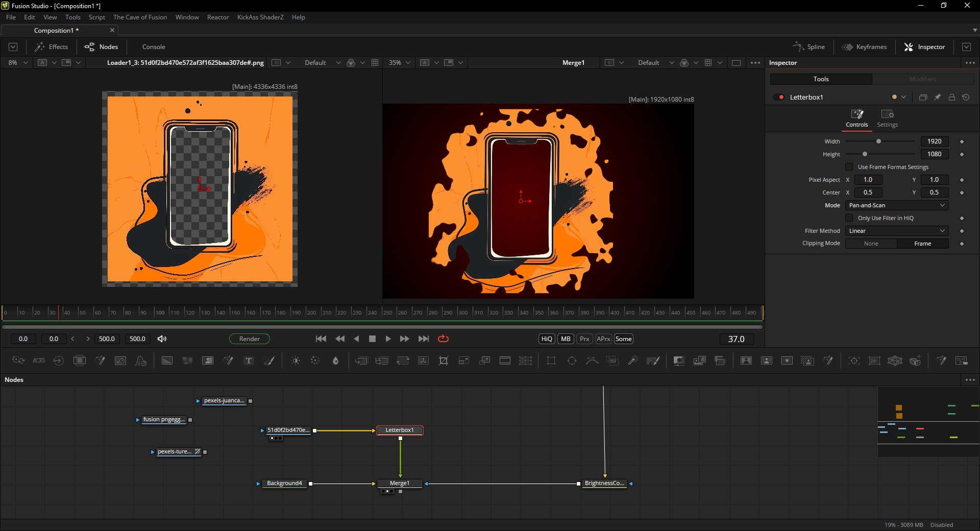Toggle APrx auto proxy button

[603, 339]
